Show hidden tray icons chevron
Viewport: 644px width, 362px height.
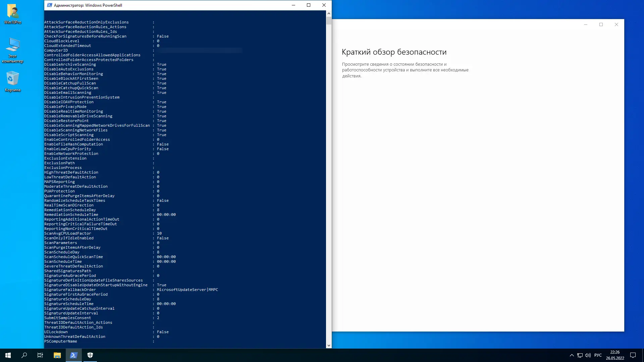[572, 355]
